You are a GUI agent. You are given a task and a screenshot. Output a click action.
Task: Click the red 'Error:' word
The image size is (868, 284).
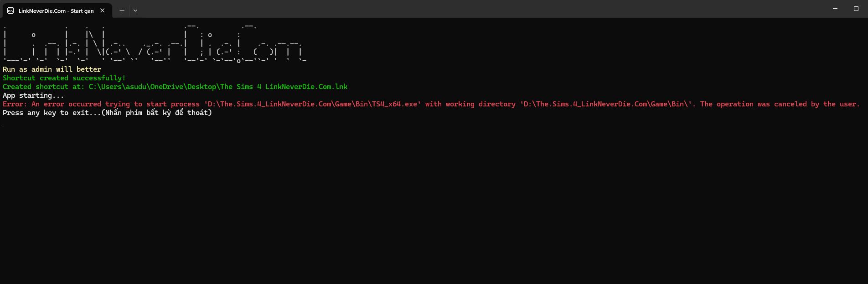(x=15, y=104)
